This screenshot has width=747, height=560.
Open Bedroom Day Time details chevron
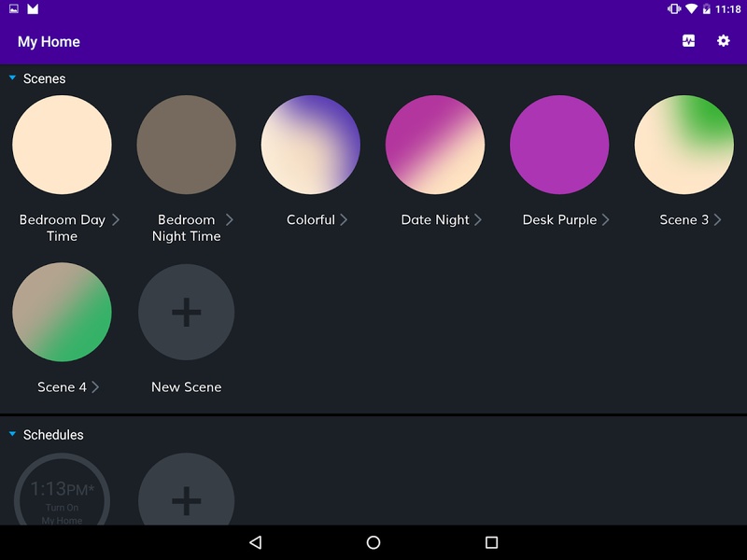(x=115, y=219)
